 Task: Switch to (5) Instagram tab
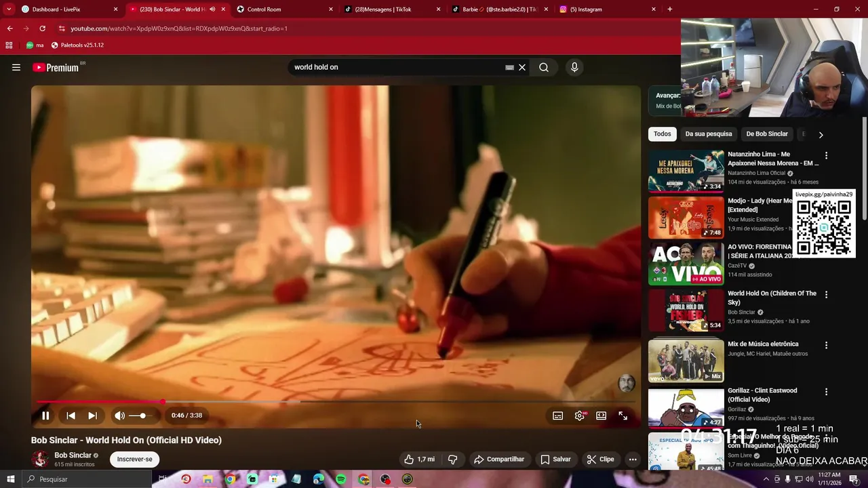(608, 9)
